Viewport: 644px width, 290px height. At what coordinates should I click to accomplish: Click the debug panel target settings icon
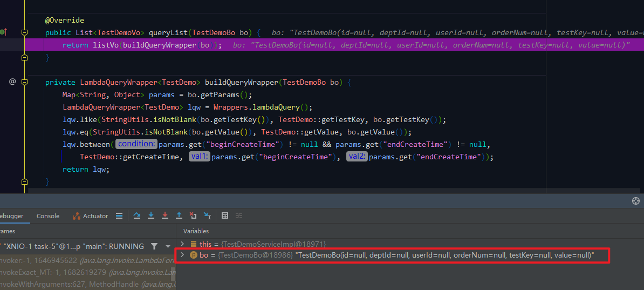coord(636,201)
